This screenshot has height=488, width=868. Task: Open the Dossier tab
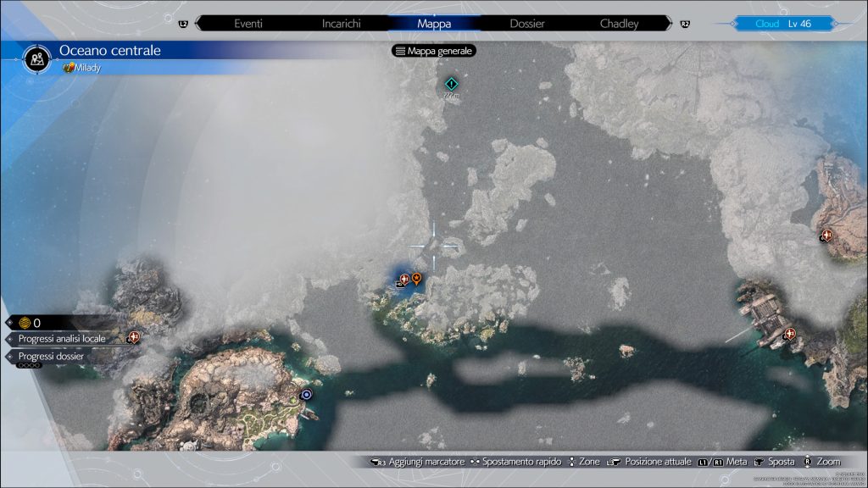pyautogui.click(x=526, y=24)
